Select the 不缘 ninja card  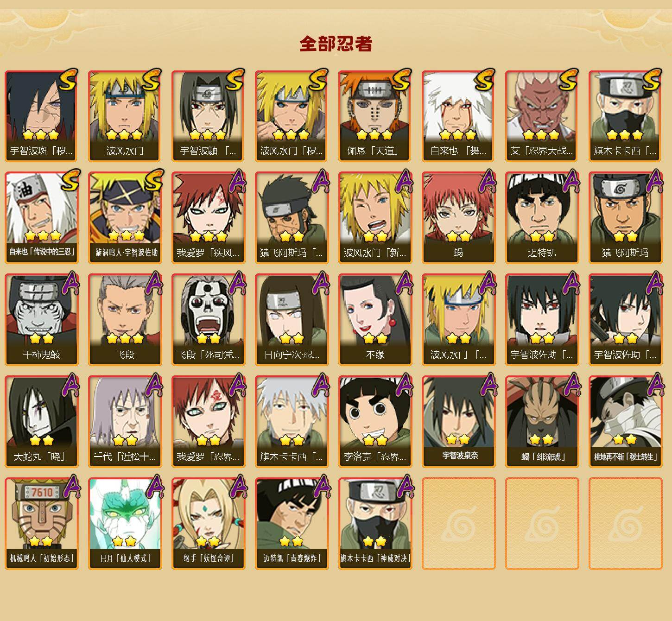pyautogui.click(x=375, y=320)
